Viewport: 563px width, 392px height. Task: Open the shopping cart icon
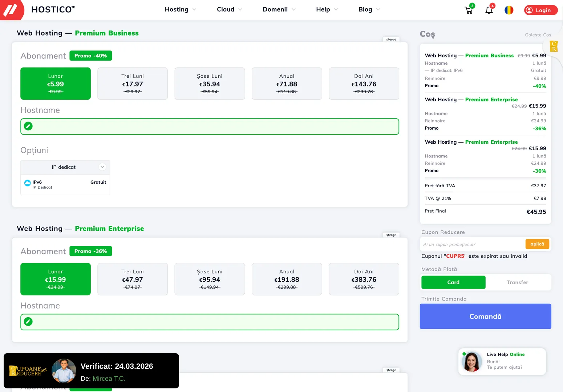(469, 10)
